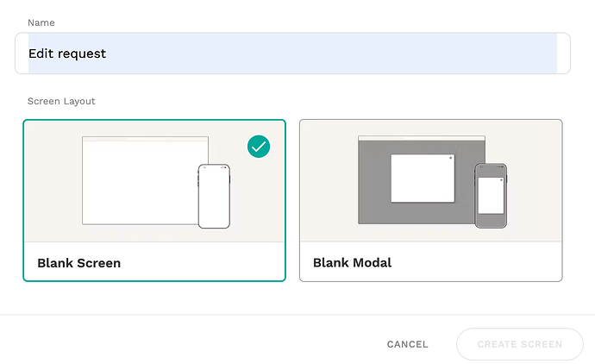Click the phone mockup in Blank Modal preview
This screenshot has height=364, width=595.
click(491, 196)
